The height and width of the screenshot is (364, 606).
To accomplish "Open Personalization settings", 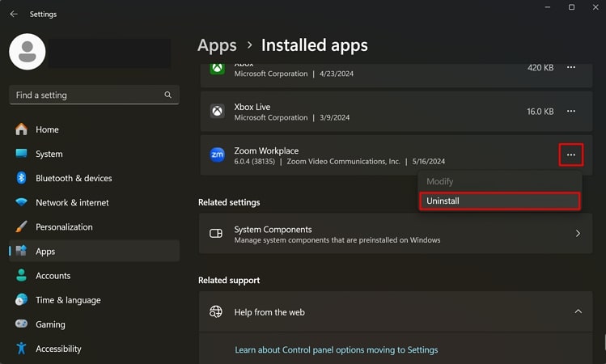I will (64, 227).
